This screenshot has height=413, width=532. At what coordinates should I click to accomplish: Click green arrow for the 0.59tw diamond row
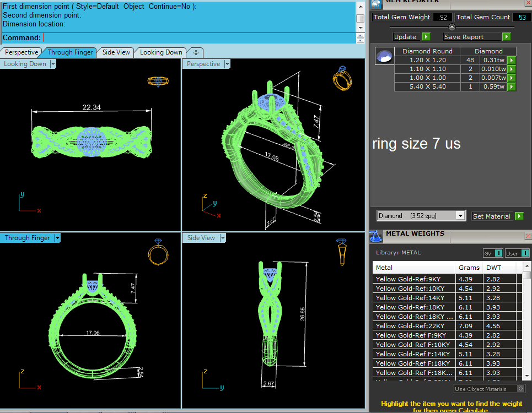tap(511, 86)
